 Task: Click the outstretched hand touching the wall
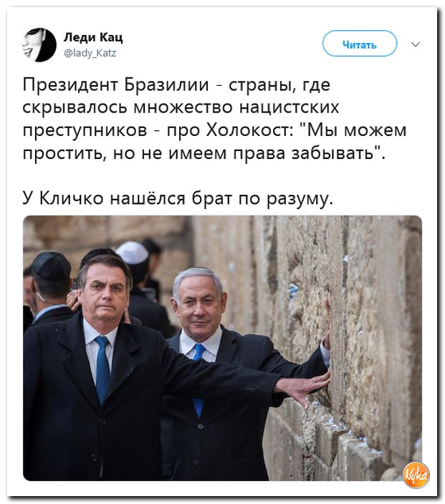pos(304,387)
